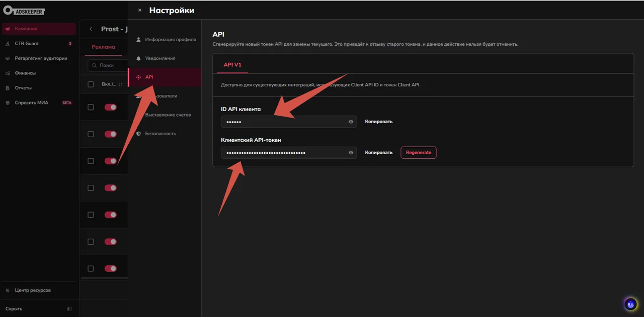Click the БЕТА badge next to Спросить МИА
The height and width of the screenshot is (317, 644).
67,102
